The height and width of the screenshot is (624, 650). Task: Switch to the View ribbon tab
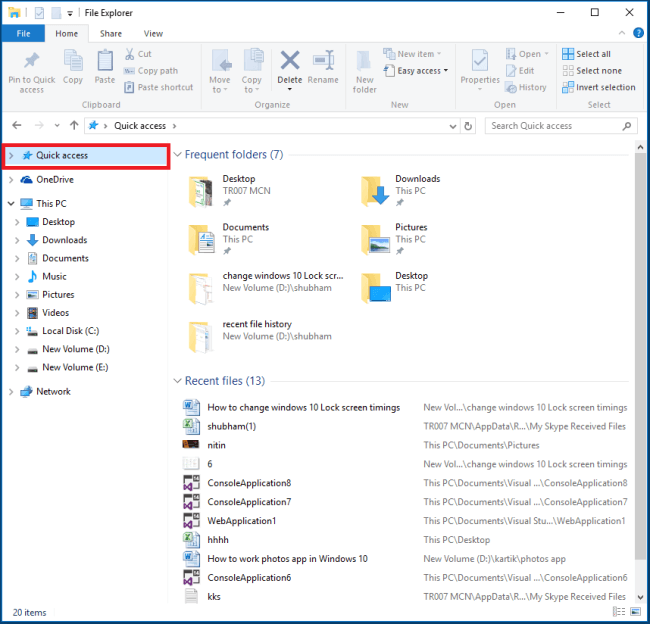(153, 34)
